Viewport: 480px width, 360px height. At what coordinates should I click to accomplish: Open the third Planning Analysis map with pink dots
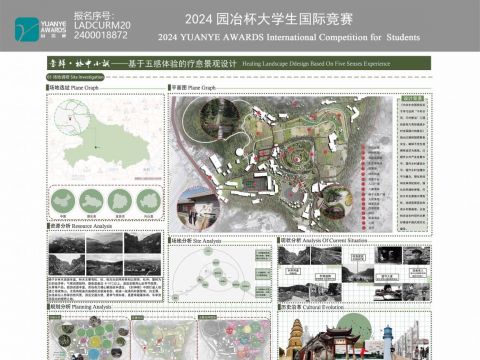(234, 338)
